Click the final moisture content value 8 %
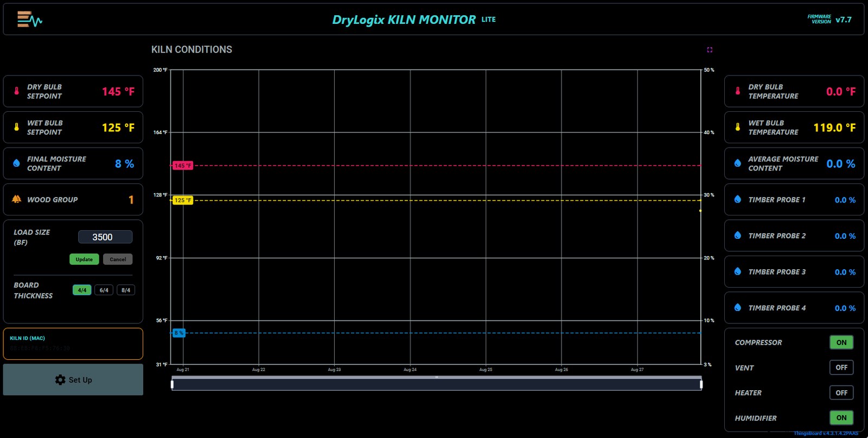The image size is (868, 438). point(124,163)
